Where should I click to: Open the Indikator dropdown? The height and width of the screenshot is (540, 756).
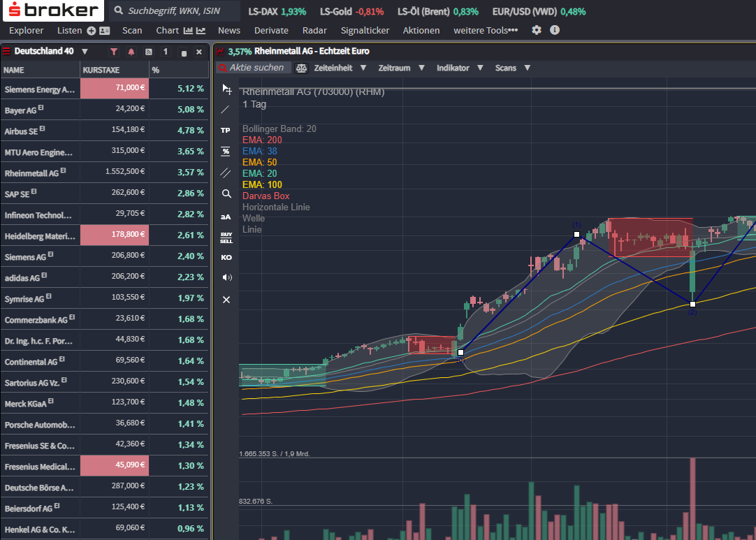click(x=460, y=68)
